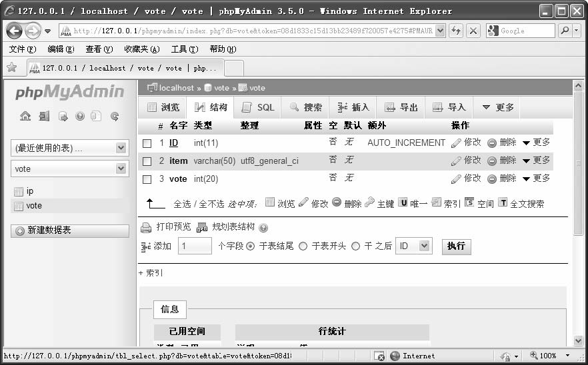Click the 新建数据表 create table button
This screenshot has height=365, width=588.
pyautogui.click(x=70, y=230)
